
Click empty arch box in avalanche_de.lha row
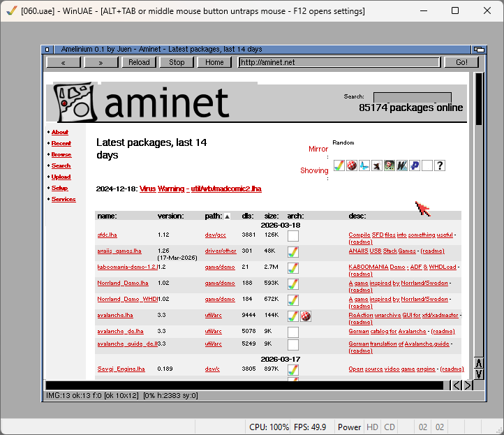(x=293, y=332)
